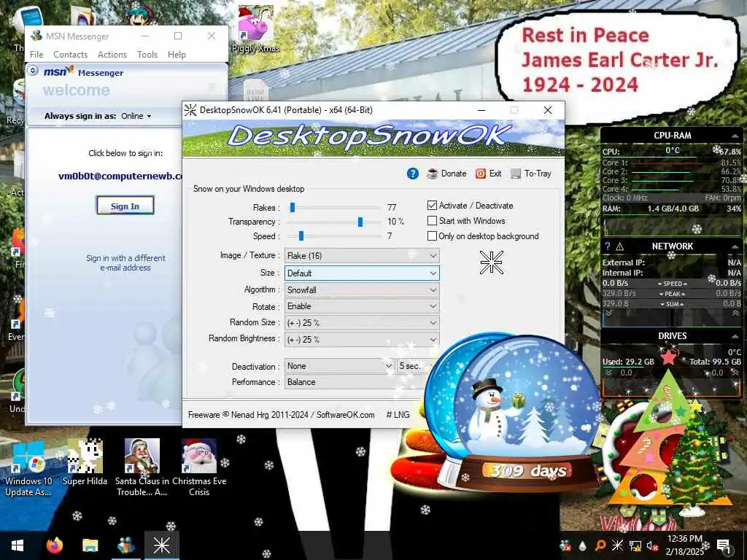Click the # LNG language link

[398, 415]
